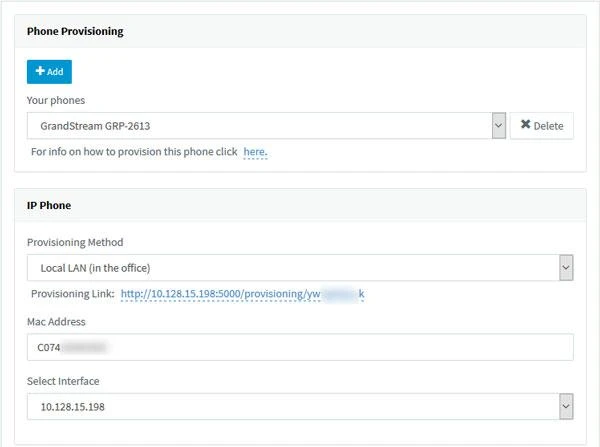Click the plus icon on the Add button
Screen dimensions: 600x447
click(39, 72)
